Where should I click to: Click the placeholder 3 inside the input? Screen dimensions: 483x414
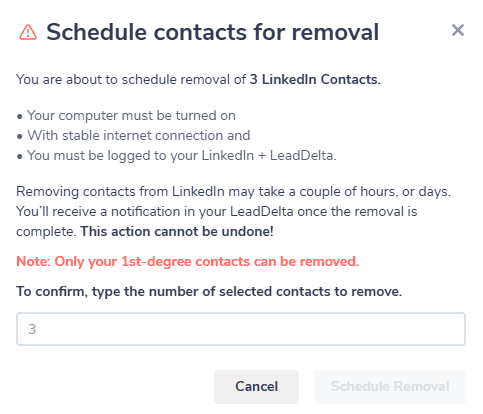32,329
